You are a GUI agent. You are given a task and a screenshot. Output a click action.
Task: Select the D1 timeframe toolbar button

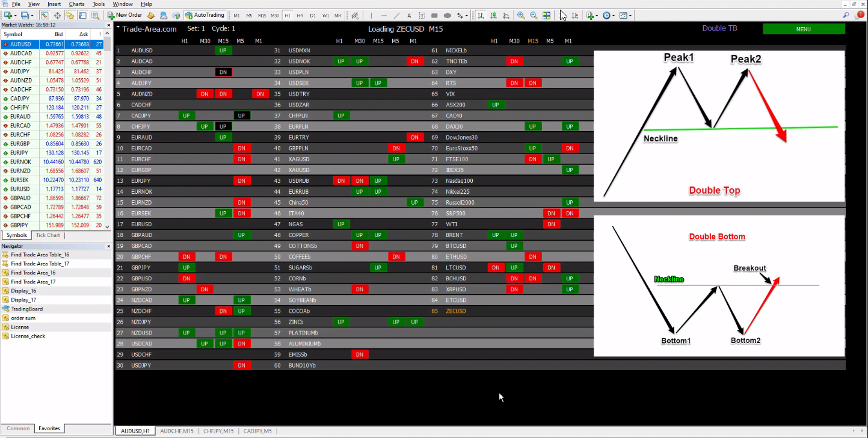(313, 15)
